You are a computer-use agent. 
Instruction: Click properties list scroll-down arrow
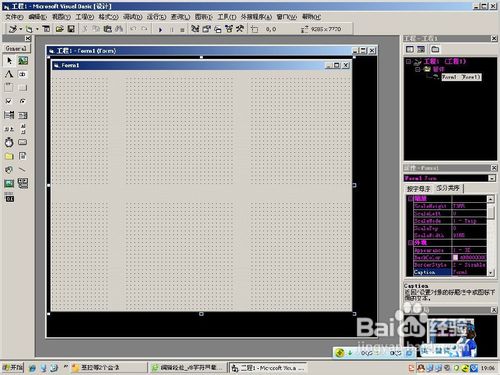491,272
